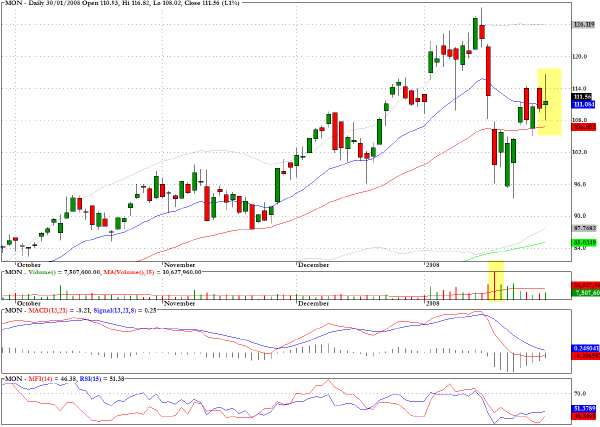Viewport: 600px width, 427px height.
Task: Select the blue 51.3789 RSI value tag
Action: pos(584,409)
